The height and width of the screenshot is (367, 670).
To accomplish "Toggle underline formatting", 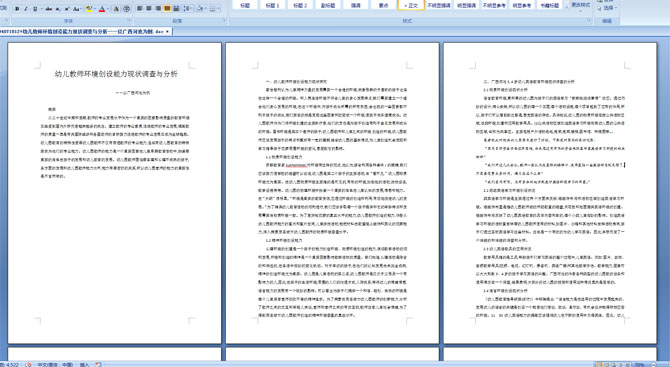I will tap(35, 9).
